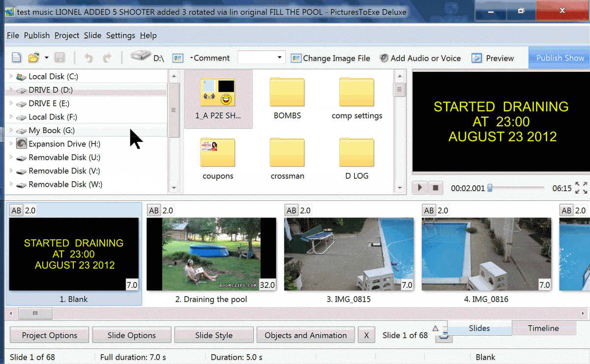
Task: Click the Play button under the preview
Action: click(x=420, y=188)
